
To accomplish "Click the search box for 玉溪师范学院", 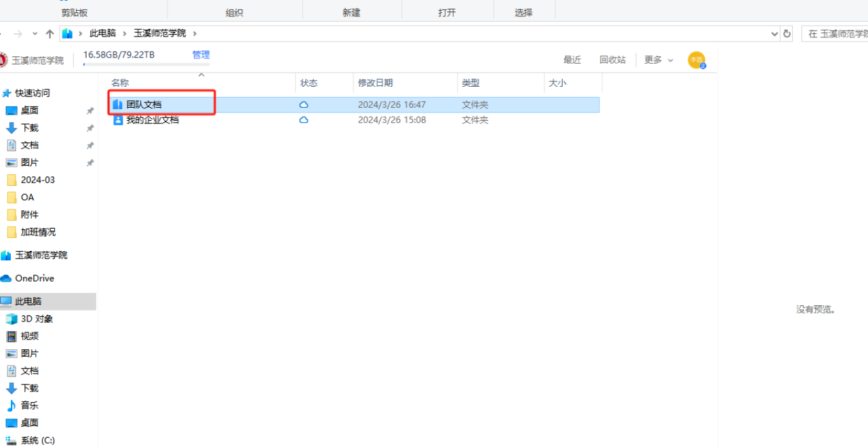I will coord(834,34).
